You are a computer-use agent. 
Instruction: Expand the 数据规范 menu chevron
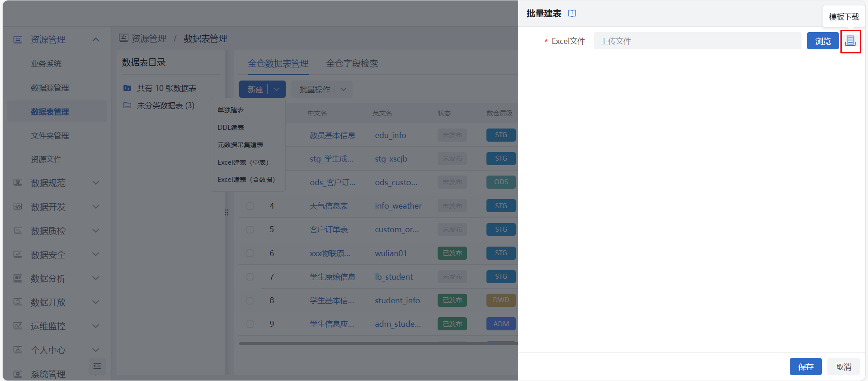pos(96,183)
